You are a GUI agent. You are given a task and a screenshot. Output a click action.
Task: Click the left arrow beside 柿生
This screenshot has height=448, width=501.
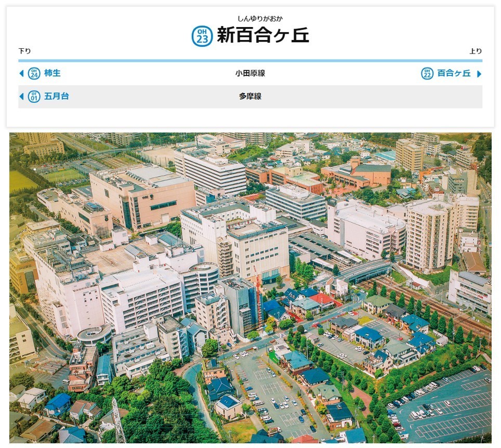22,73
